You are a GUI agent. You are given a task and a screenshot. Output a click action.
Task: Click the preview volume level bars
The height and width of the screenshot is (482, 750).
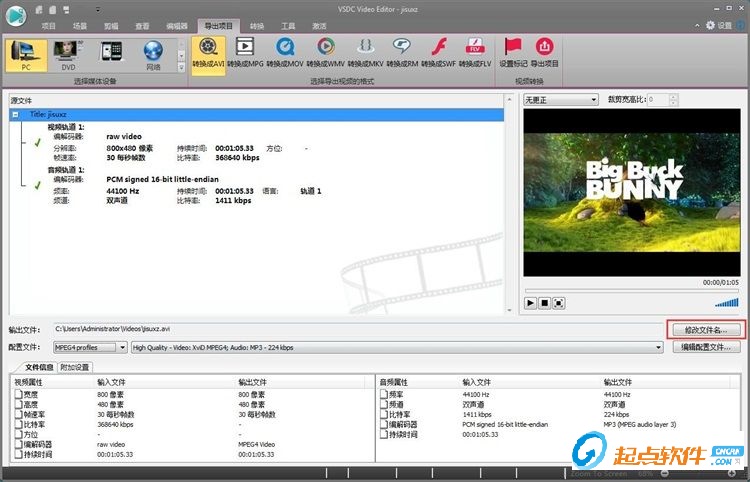(x=727, y=303)
